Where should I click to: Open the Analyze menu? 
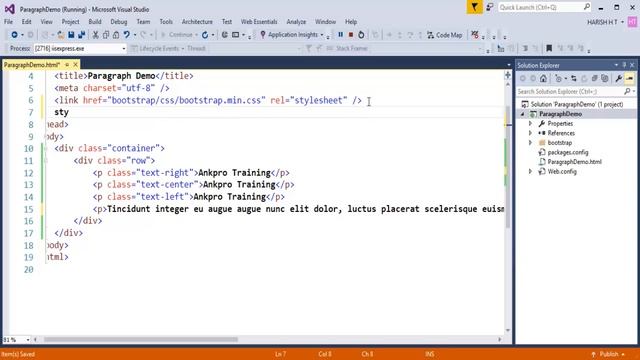click(x=296, y=22)
